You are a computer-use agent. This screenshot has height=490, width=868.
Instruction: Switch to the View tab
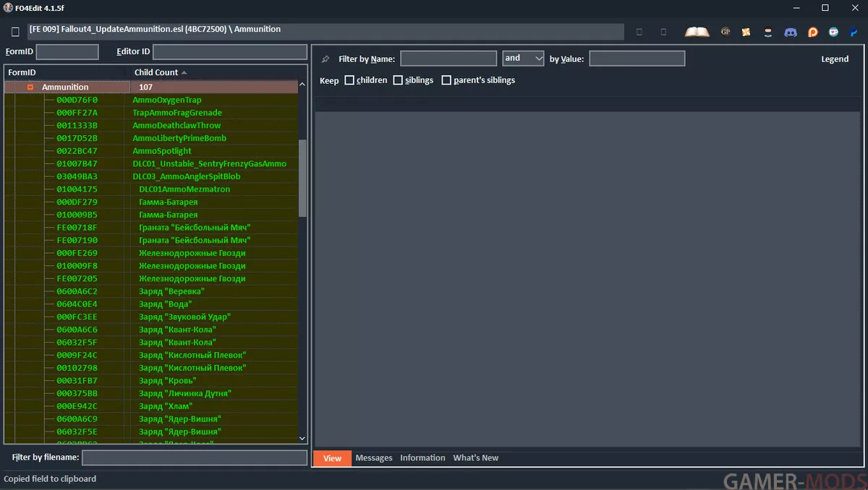click(332, 458)
